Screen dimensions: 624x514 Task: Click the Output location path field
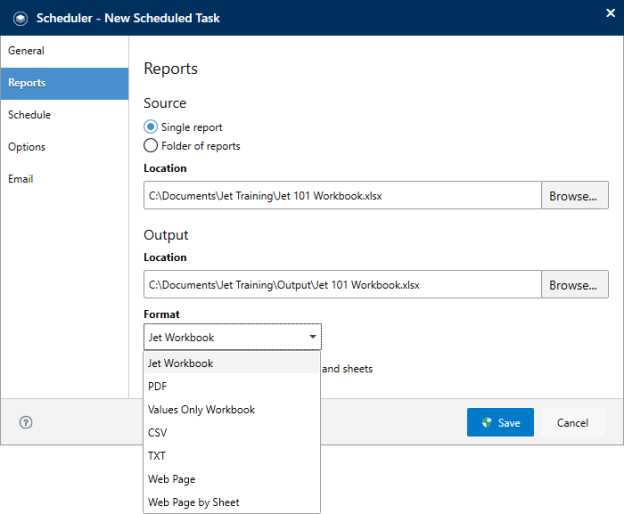pyautogui.click(x=343, y=284)
